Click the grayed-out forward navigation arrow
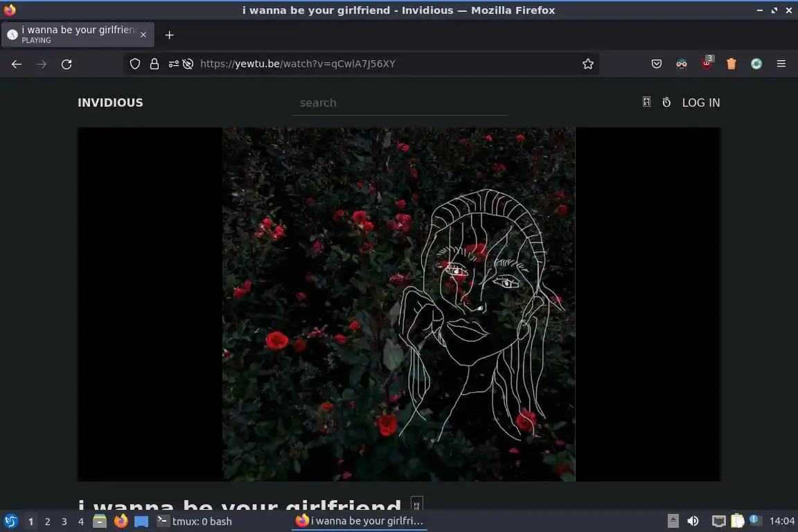The width and height of the screenshot is (798, 532). (x=42, y=64)
